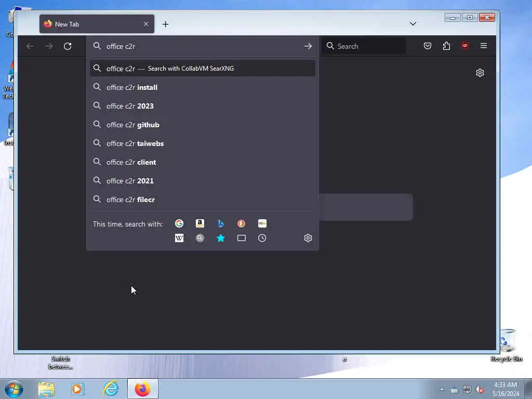Open File Explorer from taskbar
Viewport: 532px width, 399px height.
click(46, 389)
